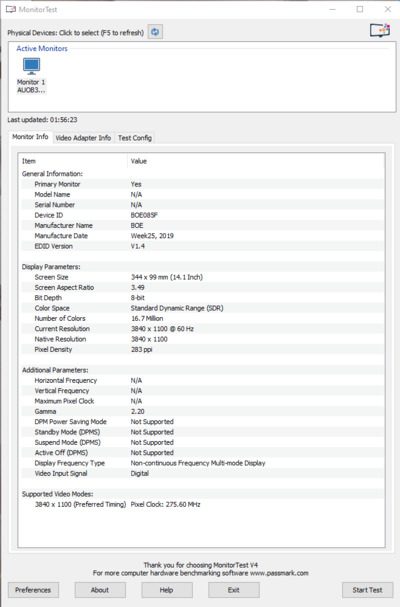Click the MonitorTest logo icon at top right
Image resolution: width=400 pixels, height=607 pixels.
[x=379, y=30]
